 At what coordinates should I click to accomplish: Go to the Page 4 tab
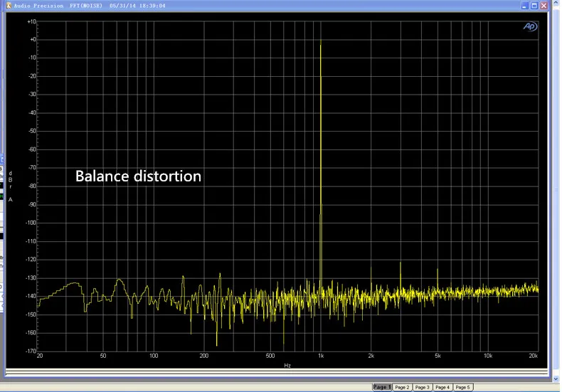pos(442,387)
